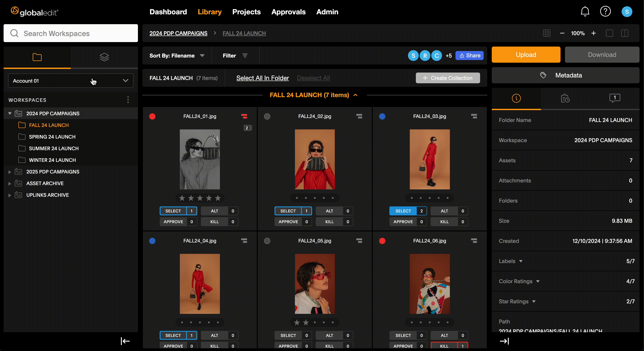Select split-pane compare view icon
Viewport: 644px width, 351px height.
pos(625,33)
